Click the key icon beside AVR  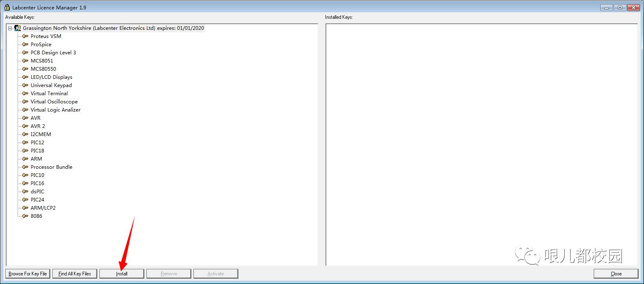coord(25,118)
